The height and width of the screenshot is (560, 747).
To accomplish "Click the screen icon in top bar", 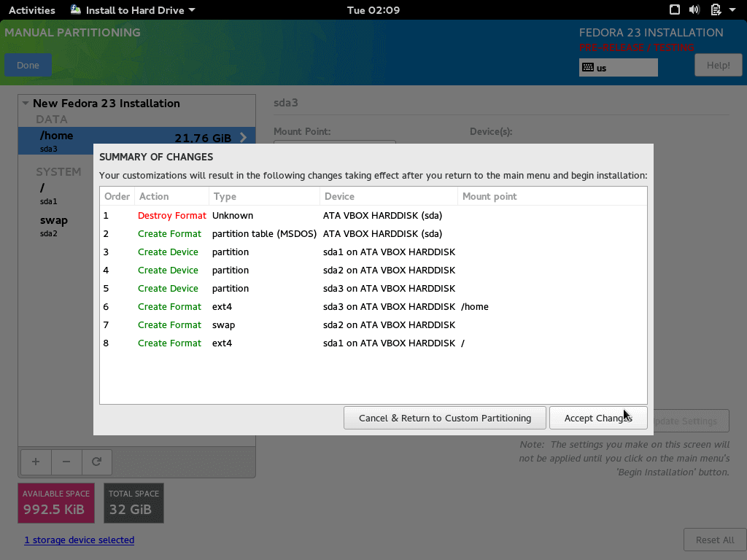I will (x=674, y=9).
